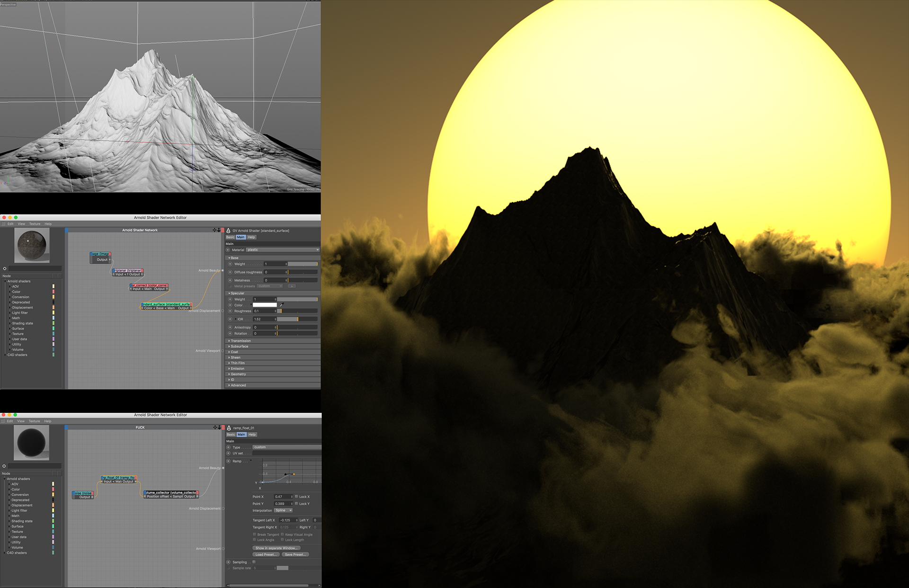Clear search with X icon in upper editor

5,268
